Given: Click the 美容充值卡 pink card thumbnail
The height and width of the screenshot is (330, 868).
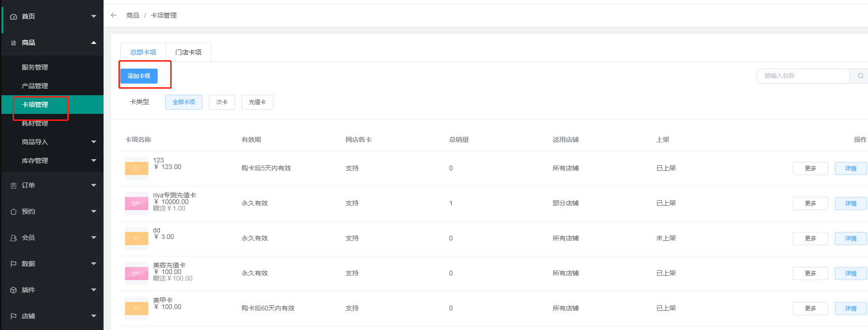Looking at the screenshot, I should (137, 273).
